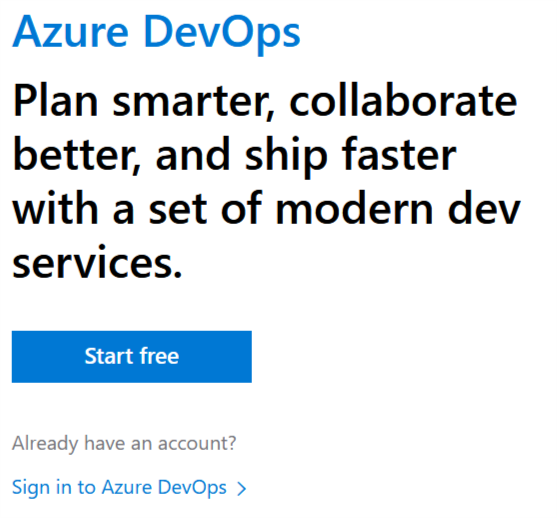Click the word DevOps in the blue heading
Screen dimensions: 557x518
(222, 34)
